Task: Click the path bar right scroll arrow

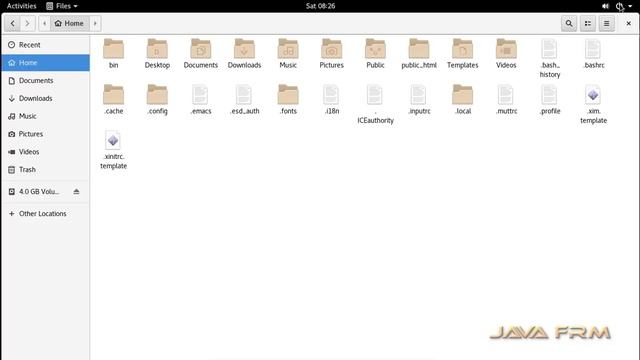Action: coord(95,24)
